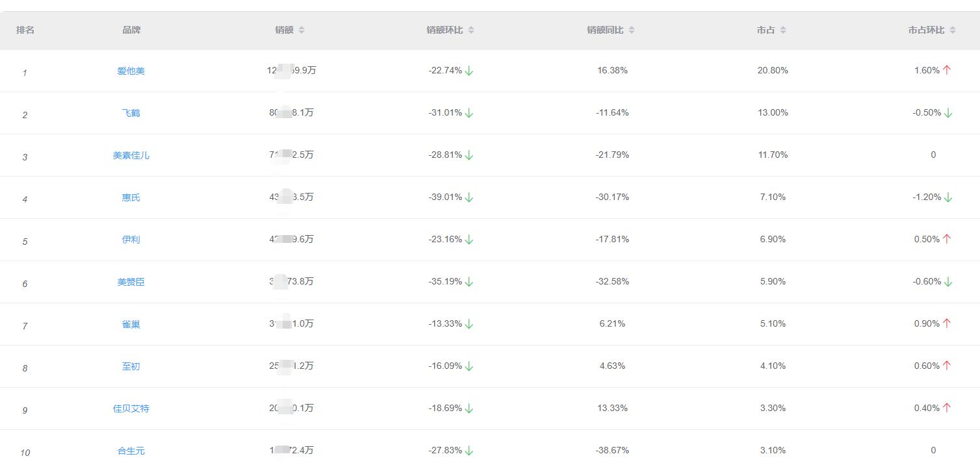980x465 pixels.
Task: Click red up arrow next to 1.60%
Action: 947,70
